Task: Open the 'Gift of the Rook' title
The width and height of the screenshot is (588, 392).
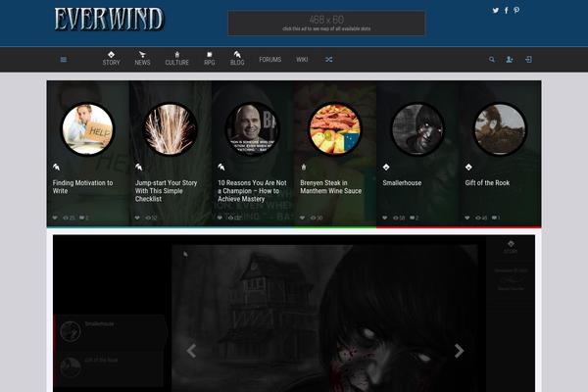Action: (x=487, y=183)
